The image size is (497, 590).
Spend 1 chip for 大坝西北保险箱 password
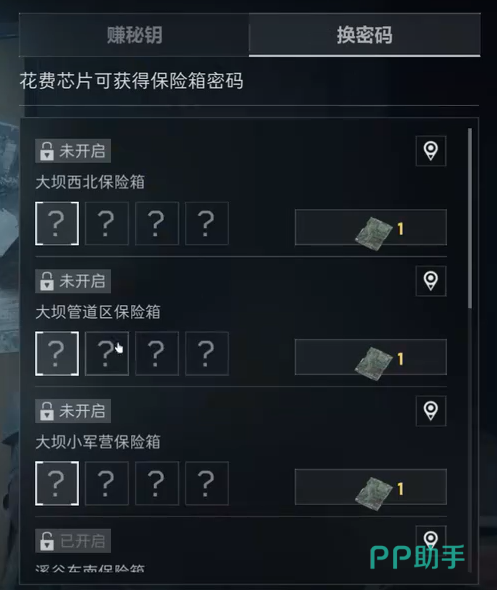point(371,227)
